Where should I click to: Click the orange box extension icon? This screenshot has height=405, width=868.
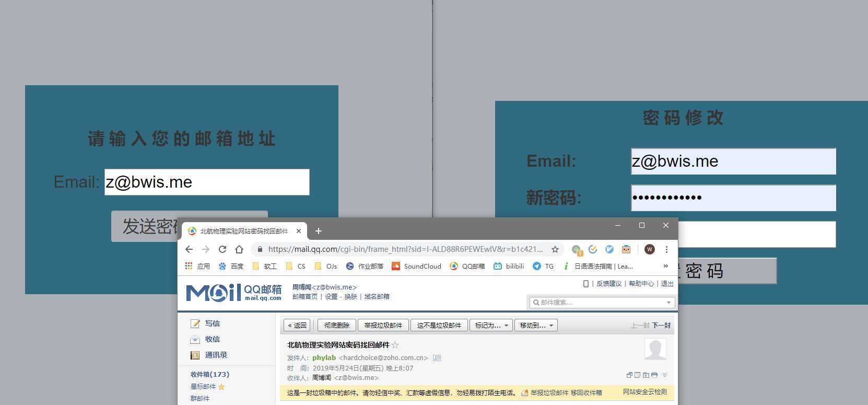[x=626, y=249]
